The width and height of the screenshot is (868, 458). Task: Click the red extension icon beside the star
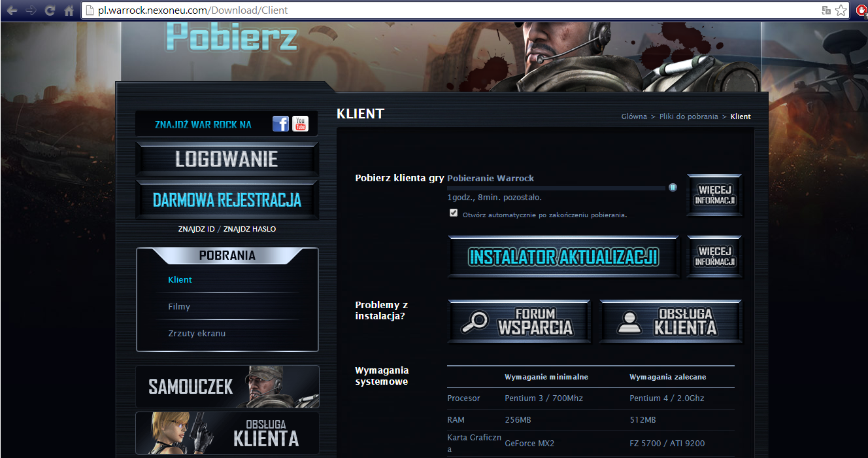(x=862, y=10)
